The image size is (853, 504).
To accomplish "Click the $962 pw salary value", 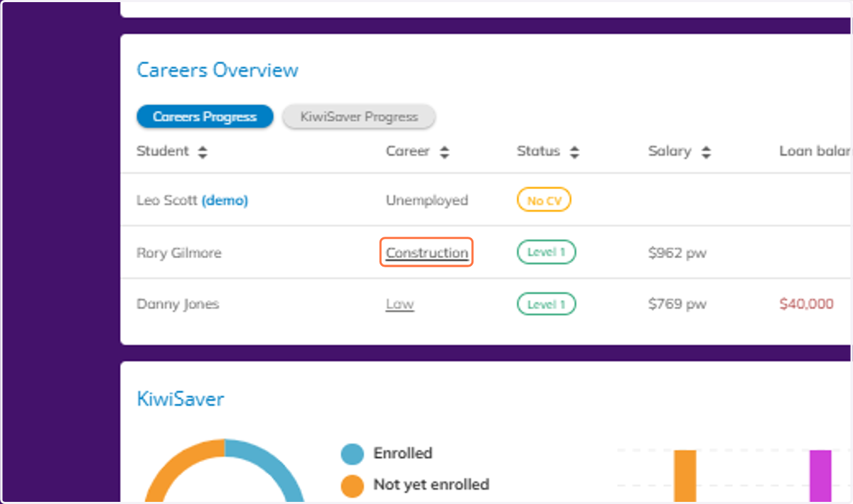I will click(677, 252).
